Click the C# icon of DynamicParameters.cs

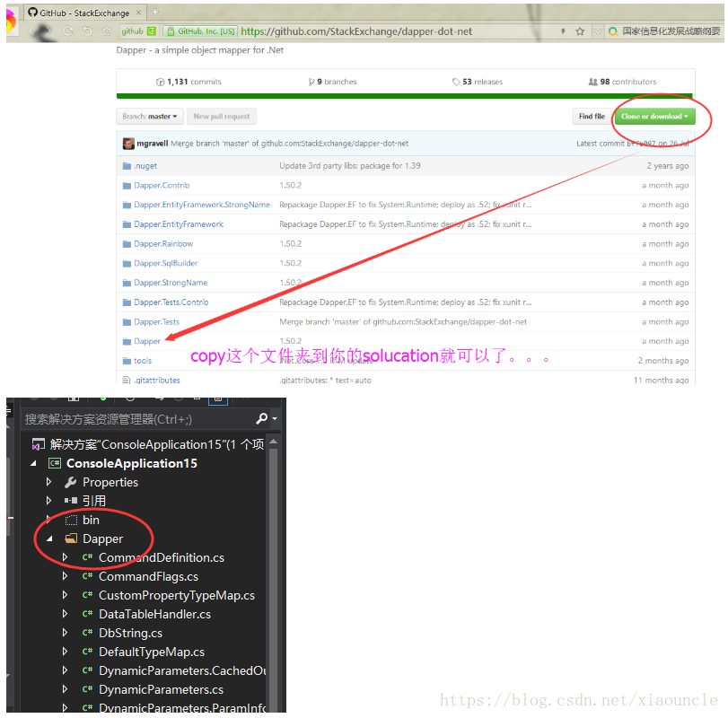[88, 689]
